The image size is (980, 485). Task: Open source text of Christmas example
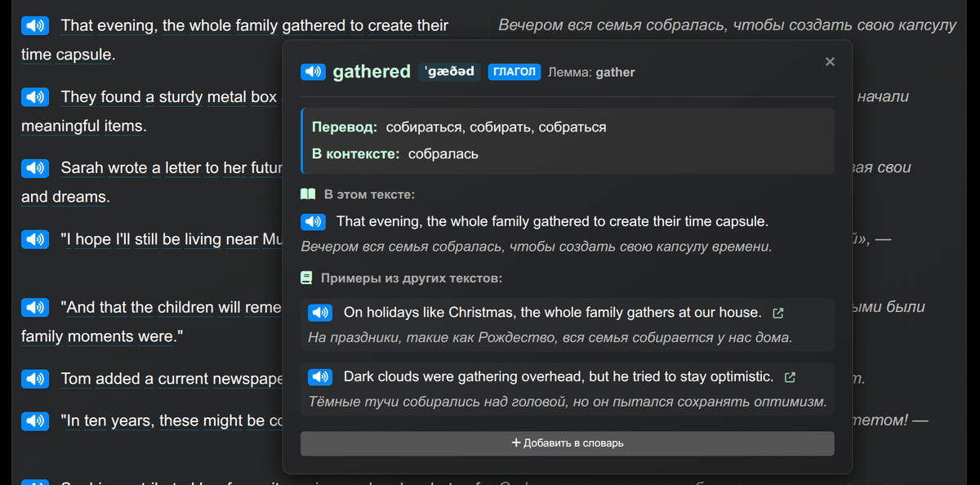point(777,313)
